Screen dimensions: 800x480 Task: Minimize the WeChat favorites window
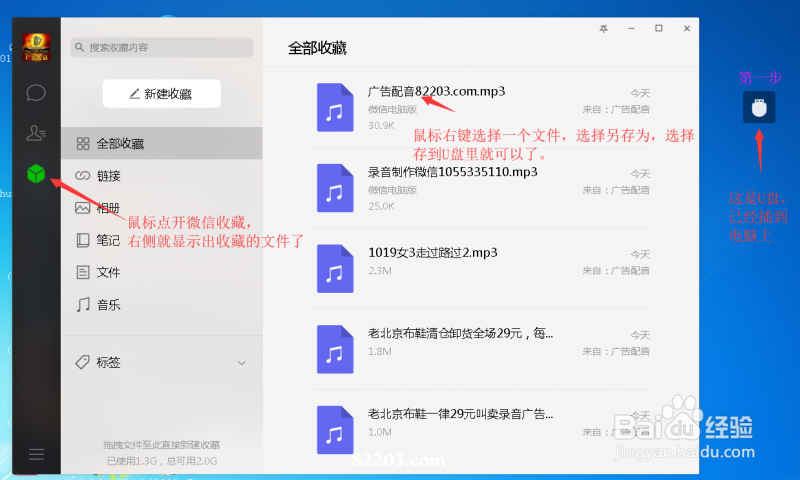click(632, 29)
